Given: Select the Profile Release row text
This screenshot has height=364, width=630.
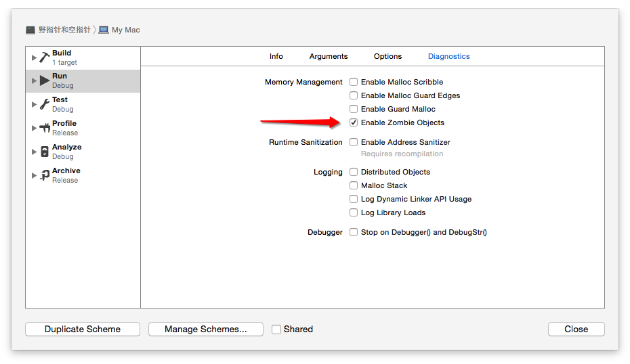Looking at the screenshot, I should pos(64,128).
